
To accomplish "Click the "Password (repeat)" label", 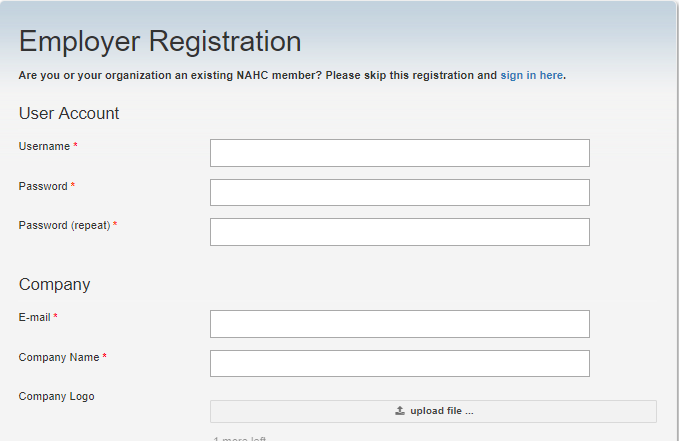I will pos(64,226).
